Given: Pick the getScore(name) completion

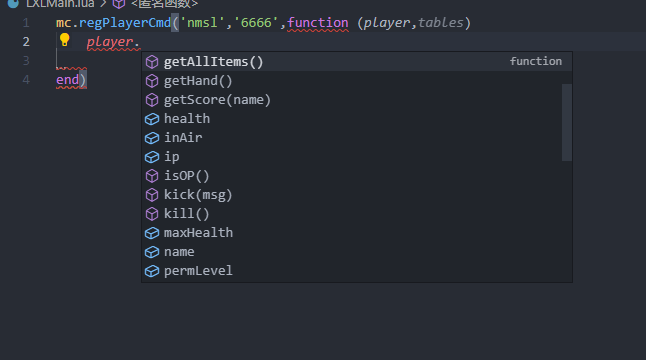Looking at the screenshot, I should [x=357, y=100].
